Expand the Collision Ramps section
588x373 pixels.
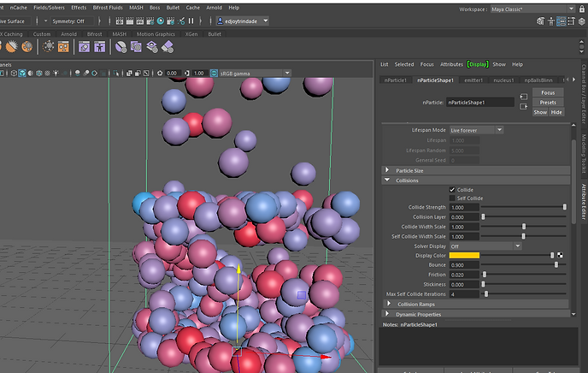(x=476, y=304)
